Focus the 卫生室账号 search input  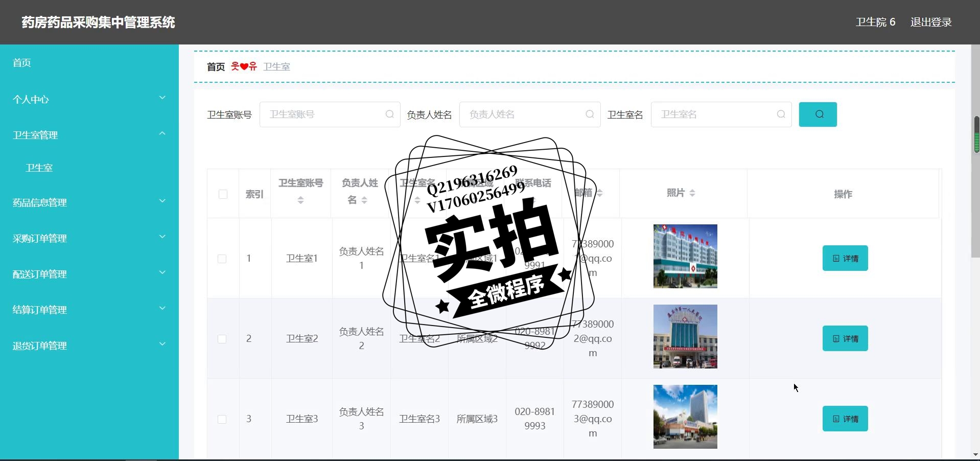(x=330, y=114)
